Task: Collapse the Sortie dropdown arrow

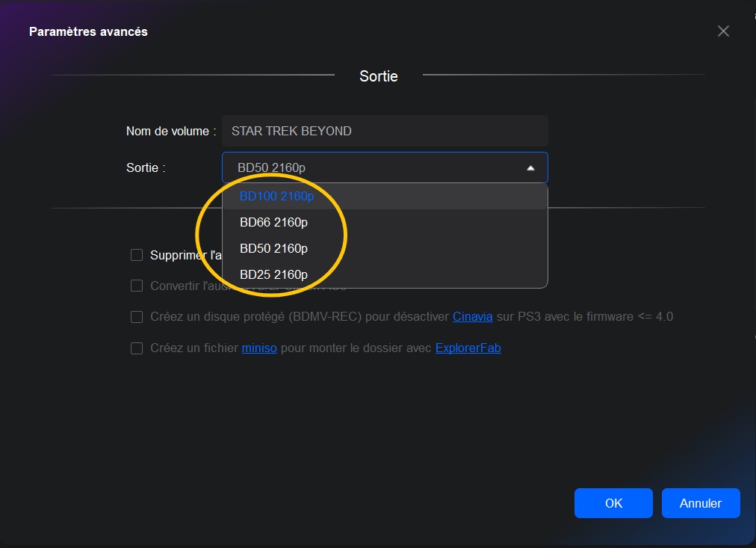Action: pyautogui.click(x=530, y=167)
